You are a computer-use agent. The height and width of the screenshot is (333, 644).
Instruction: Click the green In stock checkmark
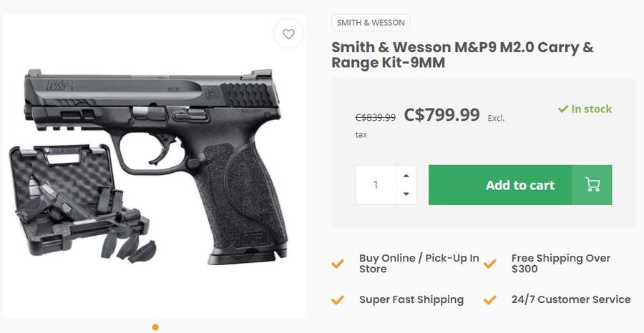point(563,109)
